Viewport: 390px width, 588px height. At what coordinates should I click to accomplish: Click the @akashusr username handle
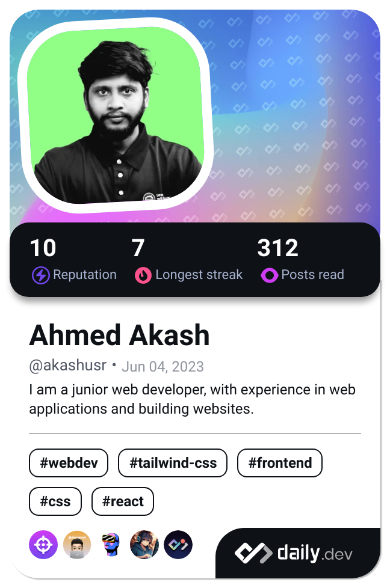tap(68, 366)
